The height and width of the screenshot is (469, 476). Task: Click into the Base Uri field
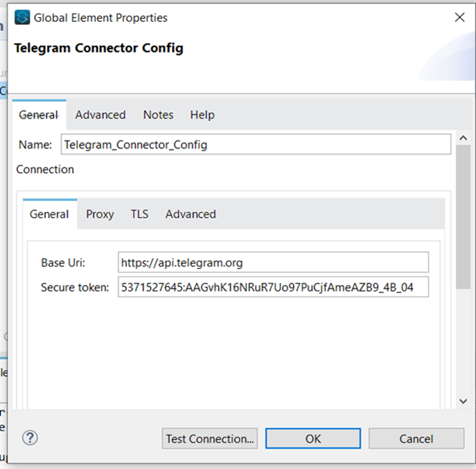tap(273, 262)
